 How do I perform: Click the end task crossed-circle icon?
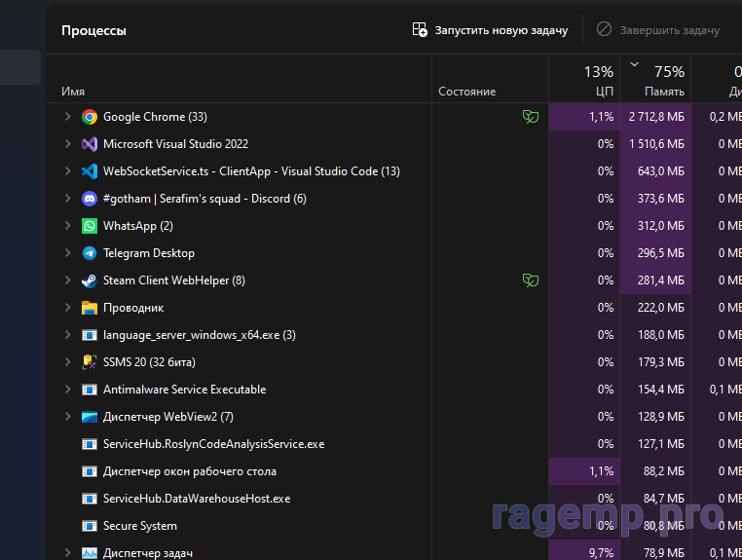pos(604,29)
